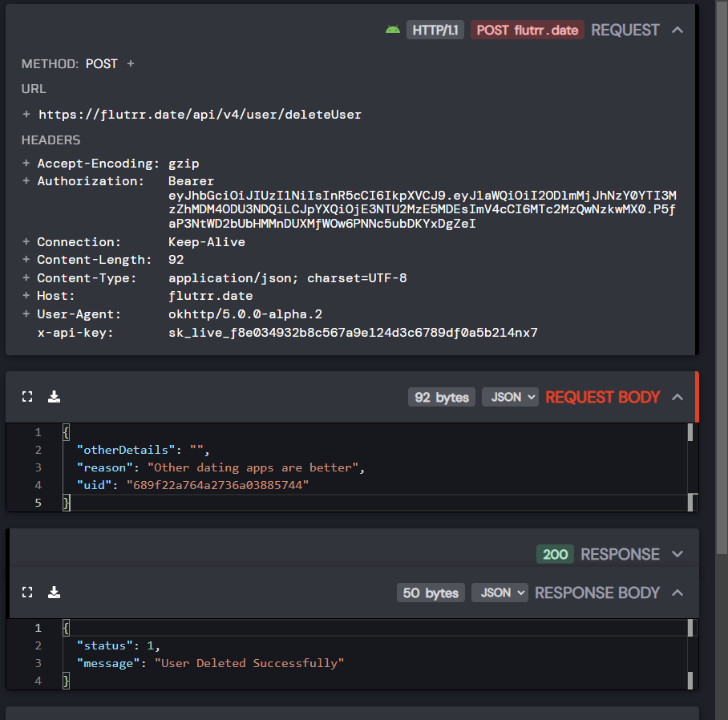Screen dimensions: 728x720
Task: Click the "uid" value in request body
Action: click(218, 485)
